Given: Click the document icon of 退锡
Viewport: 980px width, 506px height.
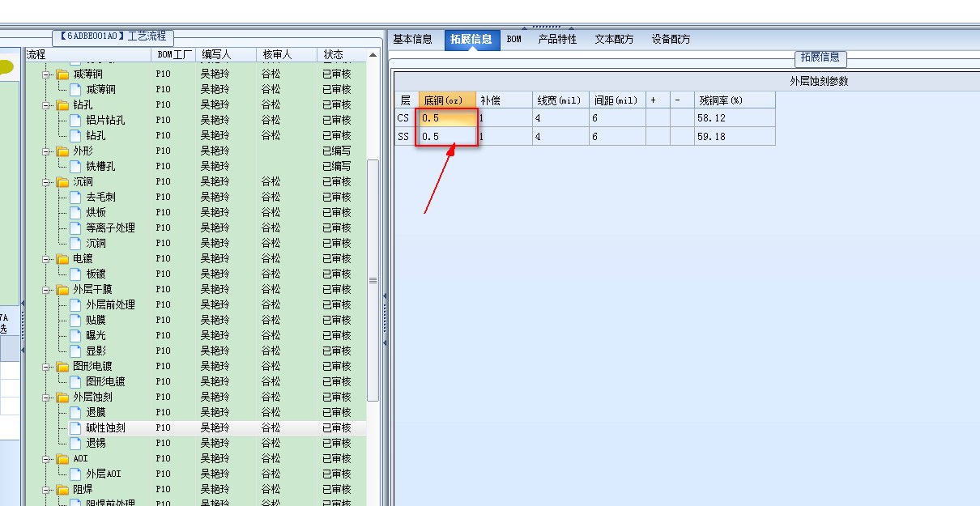Looking at the screenshot, I should (x=76, y=443).
